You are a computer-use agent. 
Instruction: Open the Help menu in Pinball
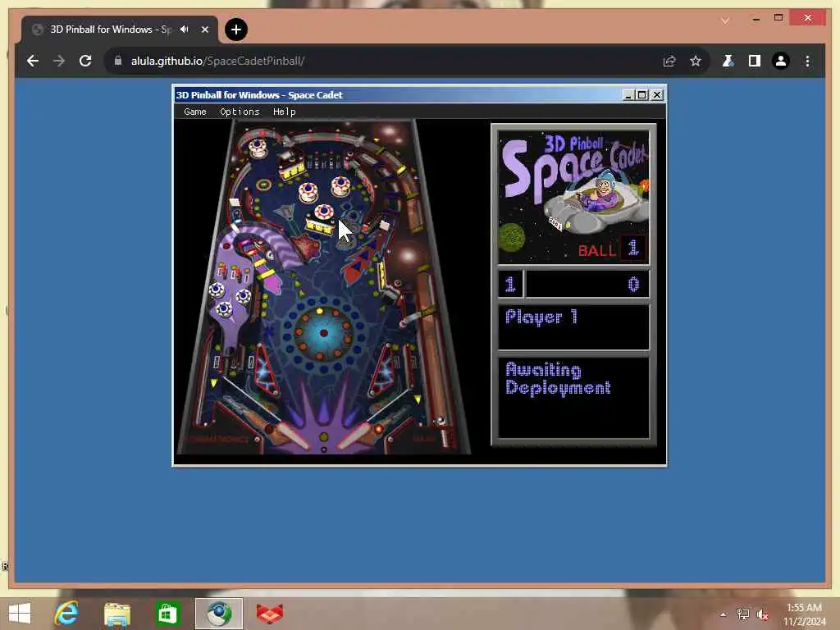tap(284, 112)
